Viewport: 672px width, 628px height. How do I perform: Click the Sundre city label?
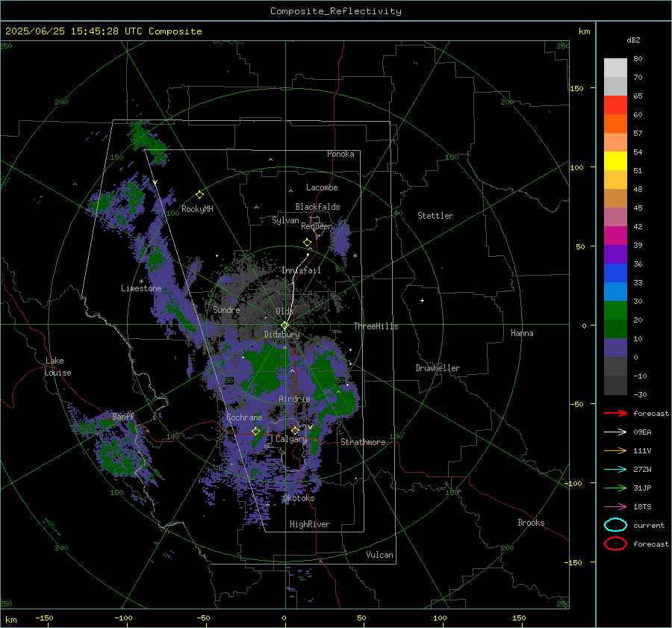pyautogui.click(x=226, y=309)
